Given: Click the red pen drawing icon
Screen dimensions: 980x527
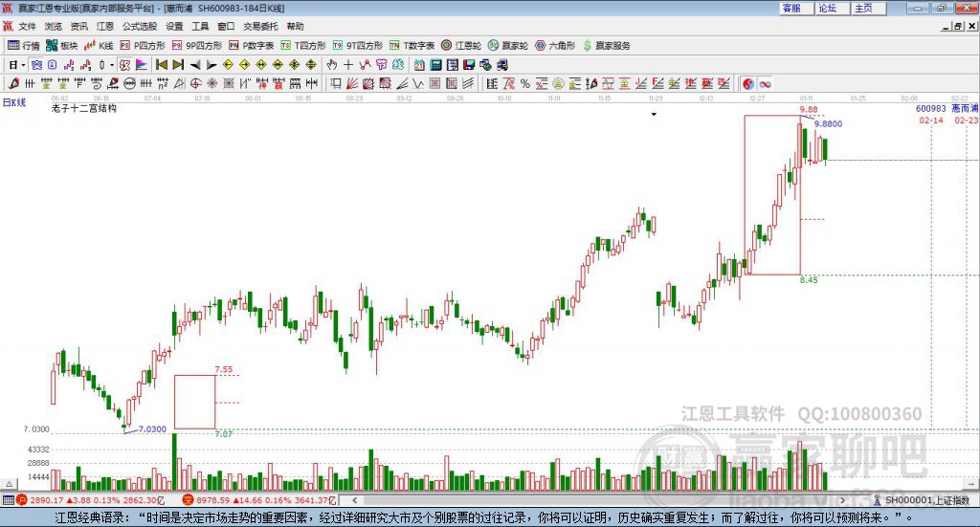Looking at the screenshot, I should (x=13, y=83).
